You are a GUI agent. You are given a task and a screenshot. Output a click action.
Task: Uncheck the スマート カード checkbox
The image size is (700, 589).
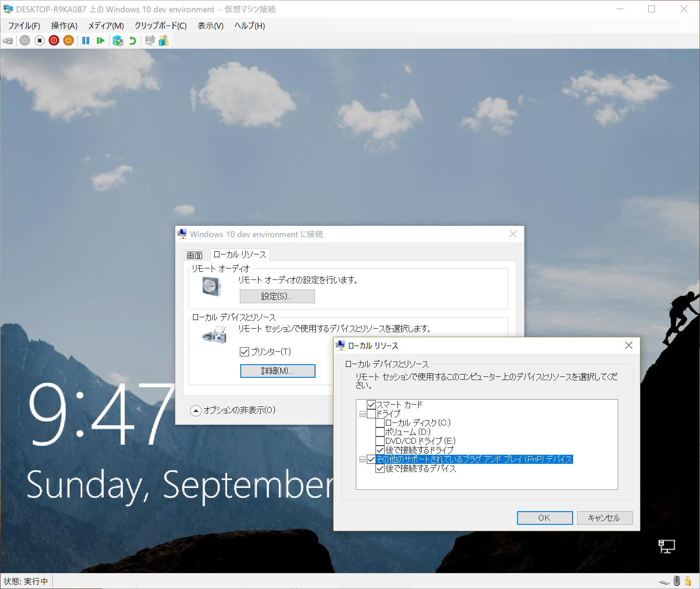click(371, 404)
